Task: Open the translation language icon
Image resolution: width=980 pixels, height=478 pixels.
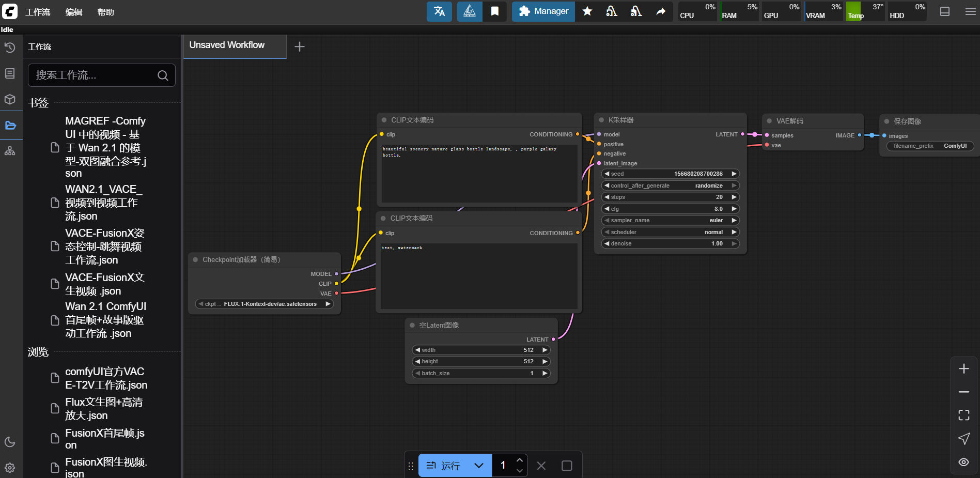Action: (x=439, y=11)
